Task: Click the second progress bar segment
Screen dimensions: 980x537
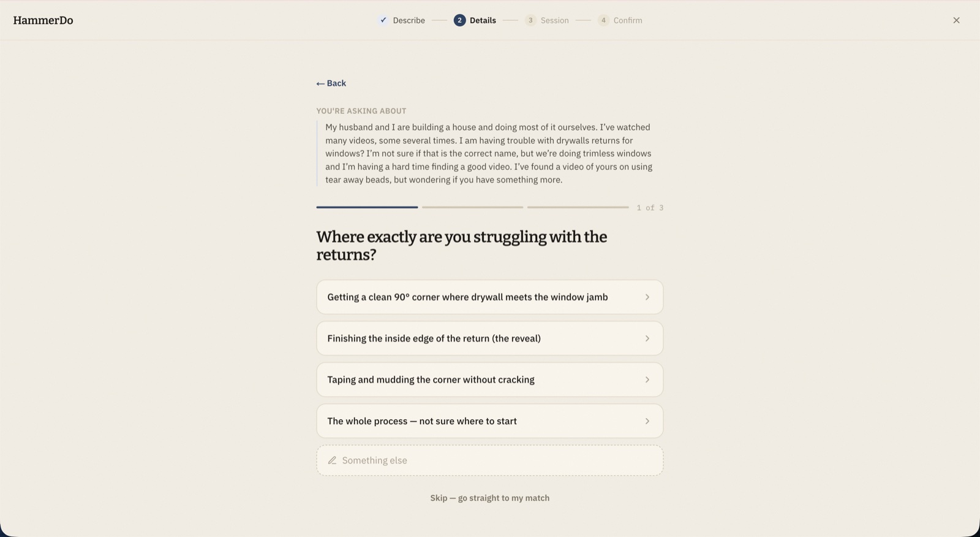Action: pos(472,207)
